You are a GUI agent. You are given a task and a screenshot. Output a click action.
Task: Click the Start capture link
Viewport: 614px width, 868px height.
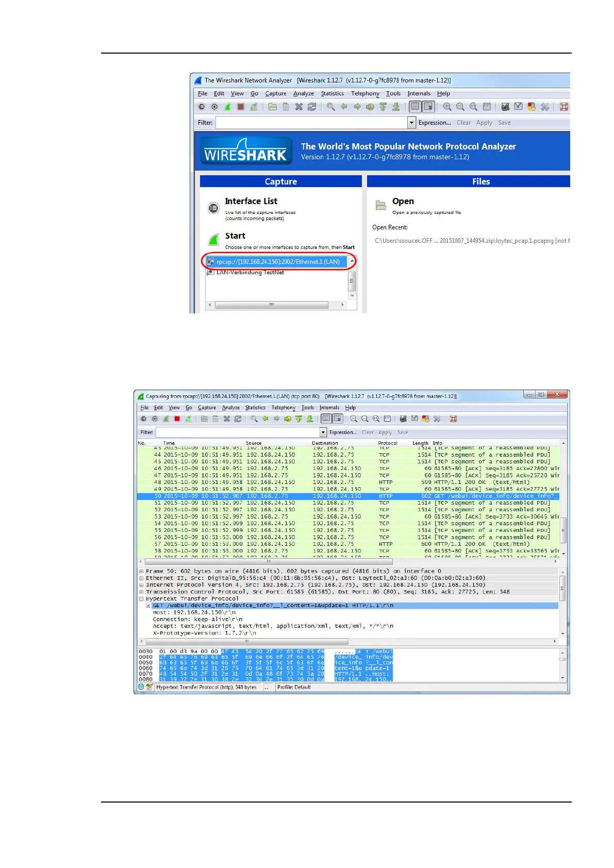click(235, 236)
